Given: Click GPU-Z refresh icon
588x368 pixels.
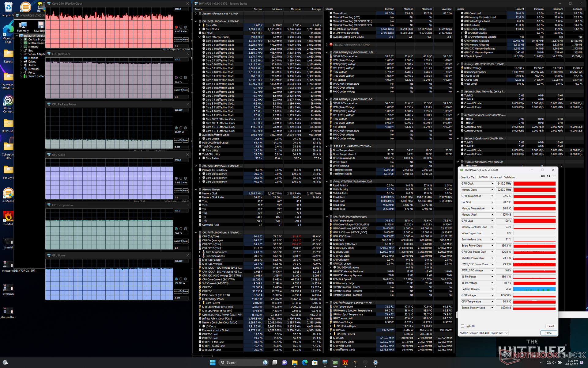Looking at the screenshot, I should pyautogui.click(x=548, y=176).
